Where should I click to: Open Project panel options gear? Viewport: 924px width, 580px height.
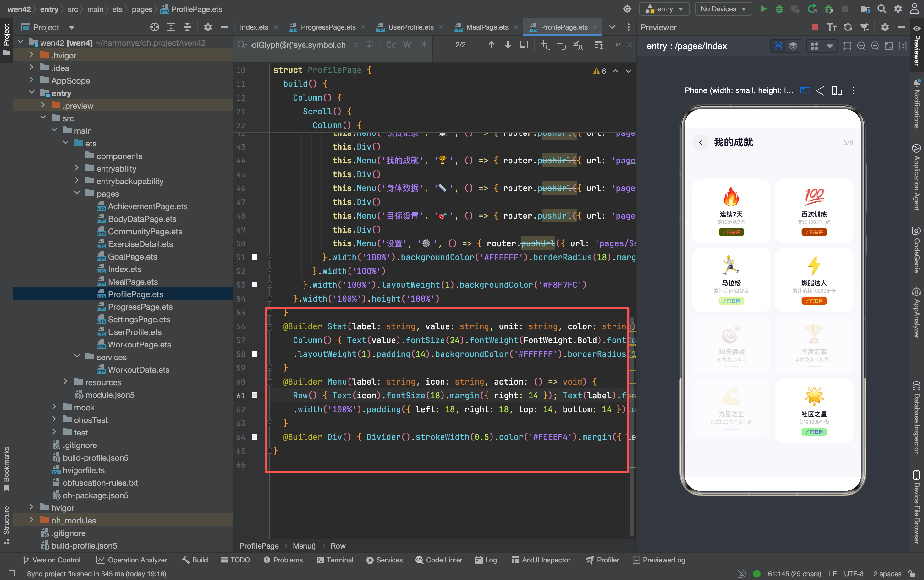[208, 27]
